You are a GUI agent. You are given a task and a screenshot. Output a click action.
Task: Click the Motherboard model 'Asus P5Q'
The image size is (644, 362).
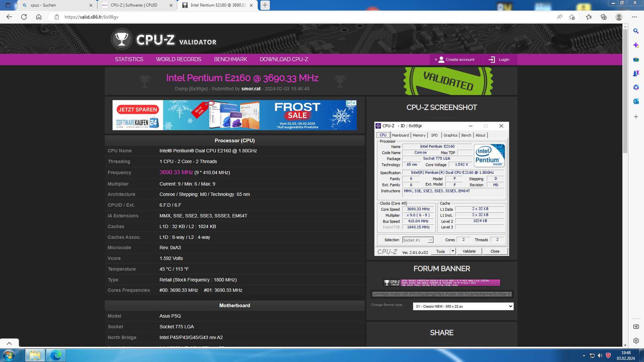170,316
